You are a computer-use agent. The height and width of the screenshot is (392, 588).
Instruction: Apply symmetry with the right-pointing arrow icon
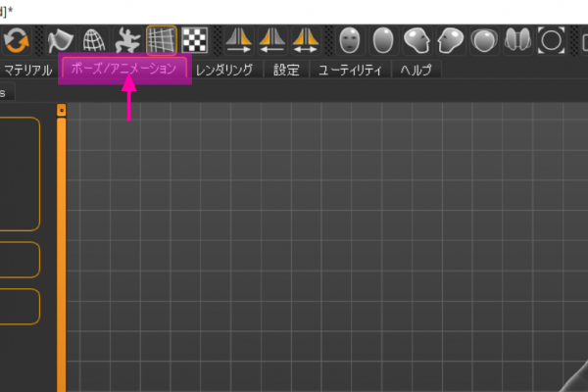click(238, 40)
